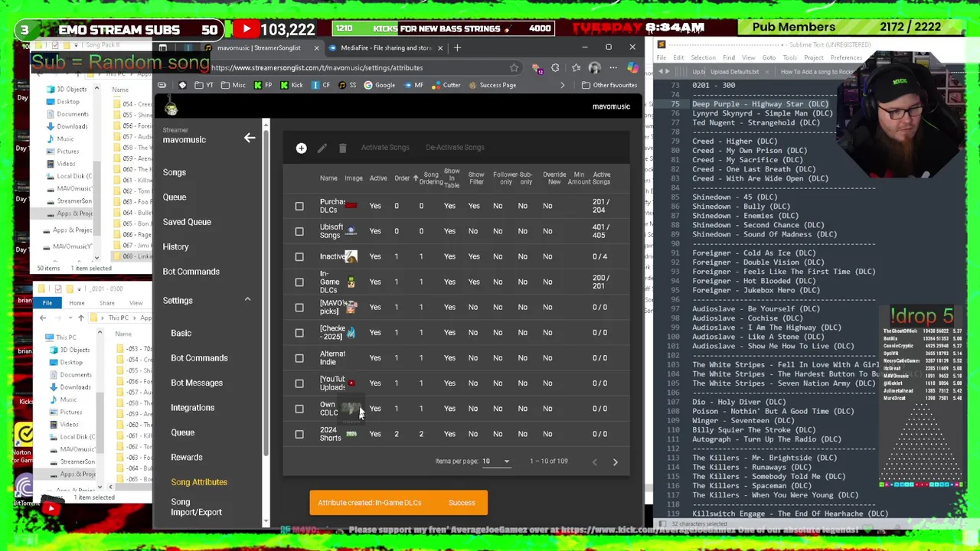980x551 pixels.
Task: Check the YouTube Uploads row checkbox
Action: click(x=299, y=383)
